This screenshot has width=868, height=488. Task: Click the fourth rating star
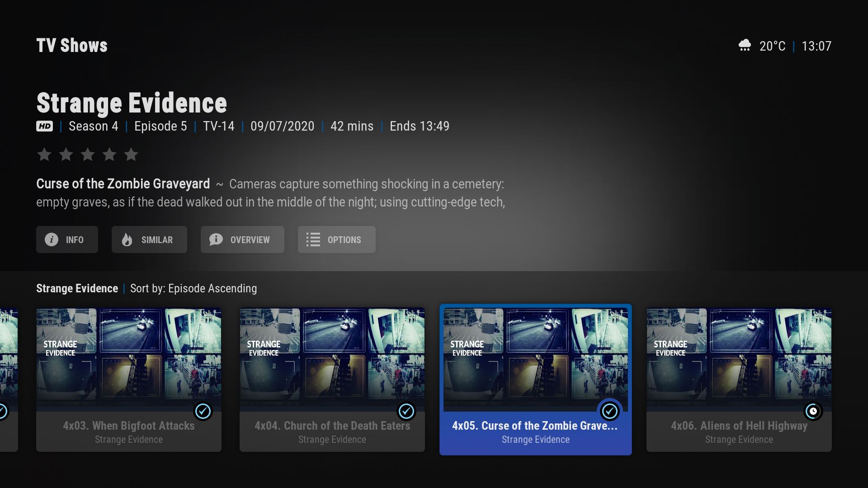(x=109, y=155)
